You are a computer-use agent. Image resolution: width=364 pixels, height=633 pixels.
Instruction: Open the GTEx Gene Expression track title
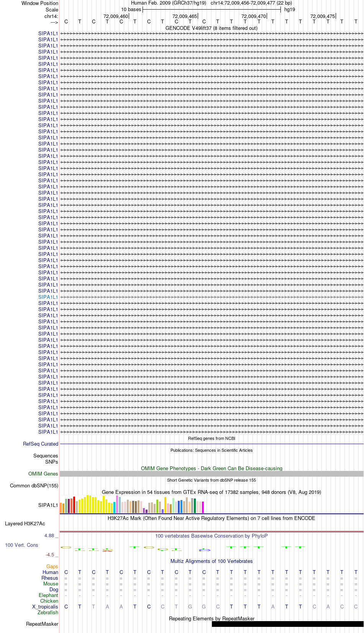[212, 492]
